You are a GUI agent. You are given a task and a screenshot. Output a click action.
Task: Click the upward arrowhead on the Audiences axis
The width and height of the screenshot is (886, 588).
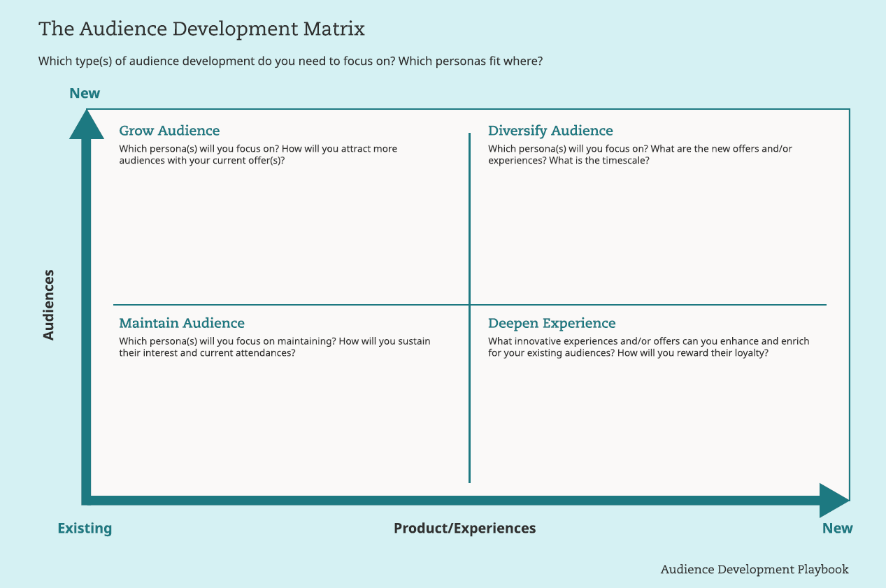click(87, 124)
